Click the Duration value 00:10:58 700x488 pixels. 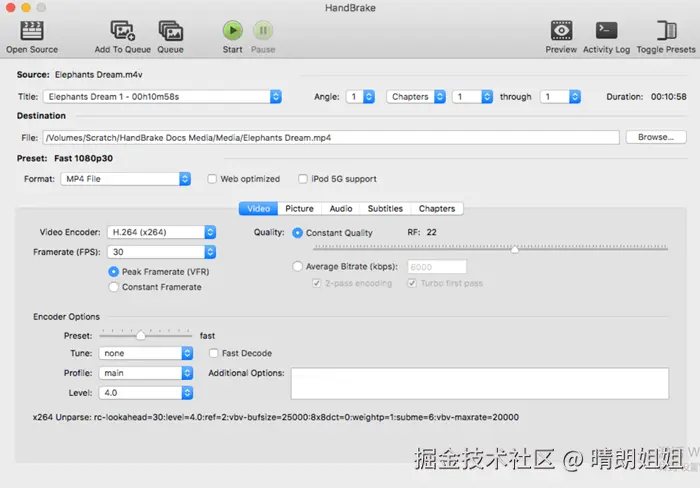[668, 96]
